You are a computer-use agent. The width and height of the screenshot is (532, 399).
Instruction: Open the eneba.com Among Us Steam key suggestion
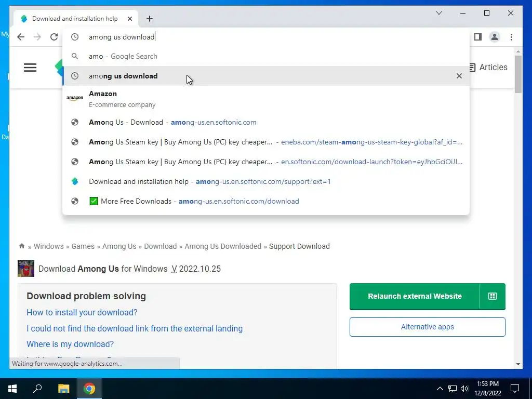266,142
